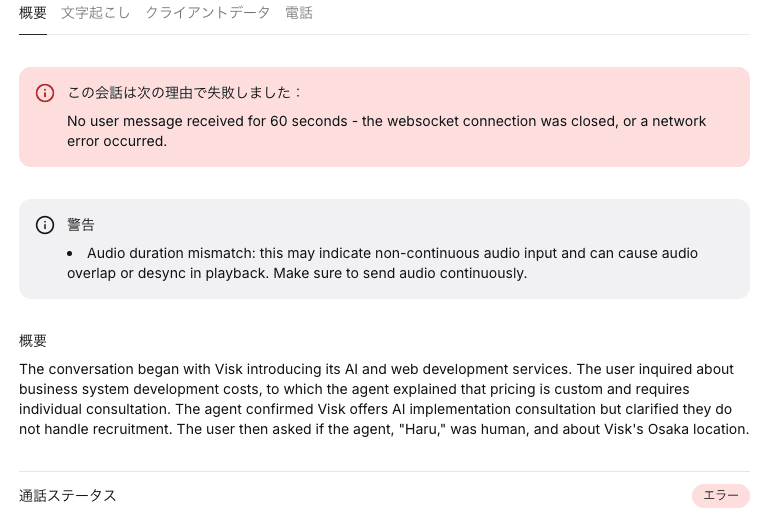Click the 通話ステータス label
Viewport: 771px width, 515px height.
(68, 495)
